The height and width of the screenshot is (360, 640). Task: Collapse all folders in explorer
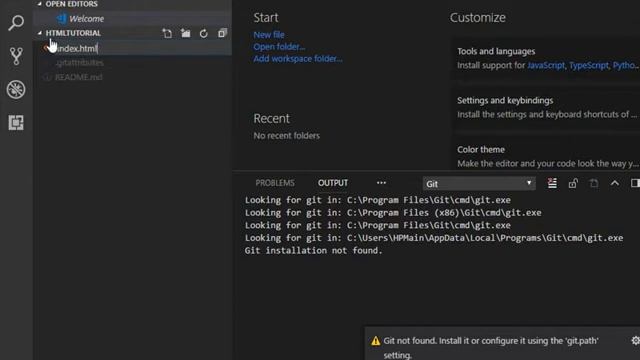point(222,33)
